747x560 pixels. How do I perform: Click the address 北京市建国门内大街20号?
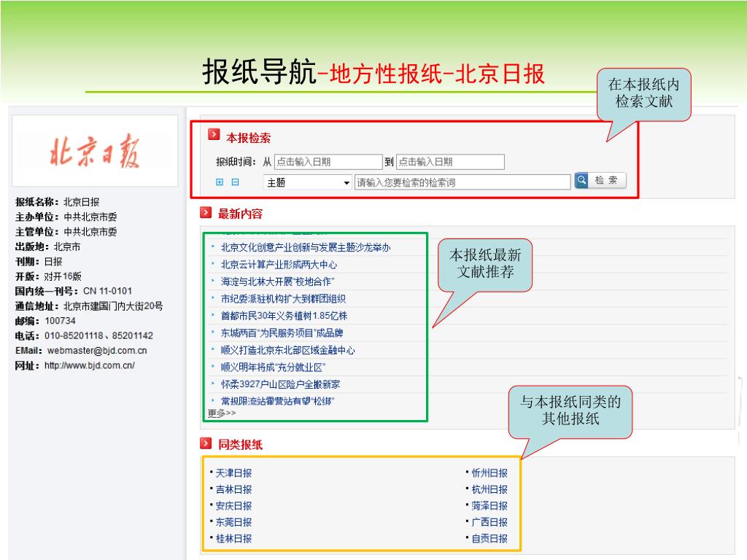point(113,306)
